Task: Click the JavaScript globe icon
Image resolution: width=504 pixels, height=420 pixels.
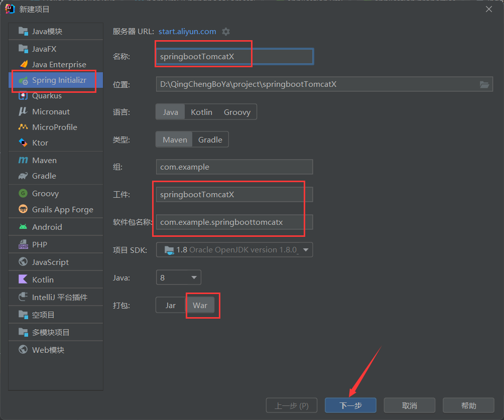Action: (x=23, y=262)
